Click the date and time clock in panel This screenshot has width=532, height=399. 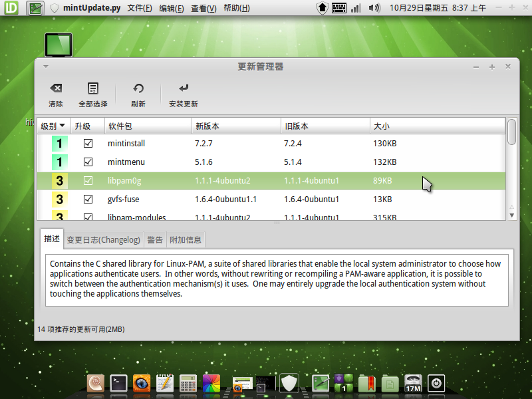point(438,8)
